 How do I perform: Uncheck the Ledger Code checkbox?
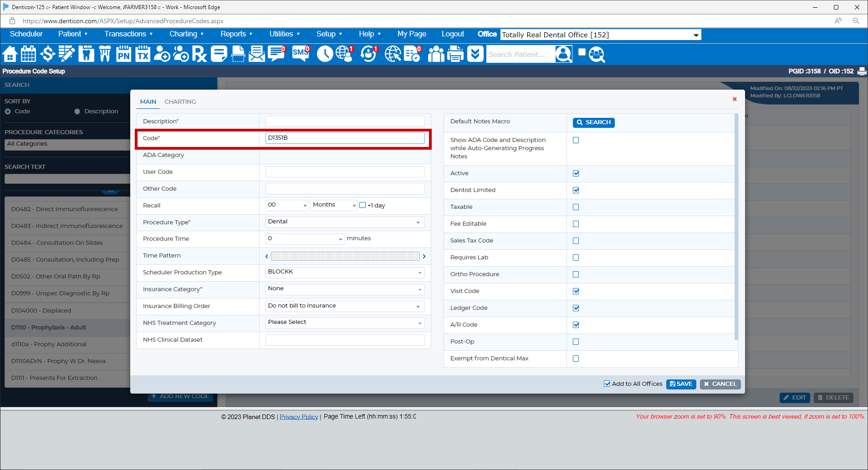tap(576, 308)
